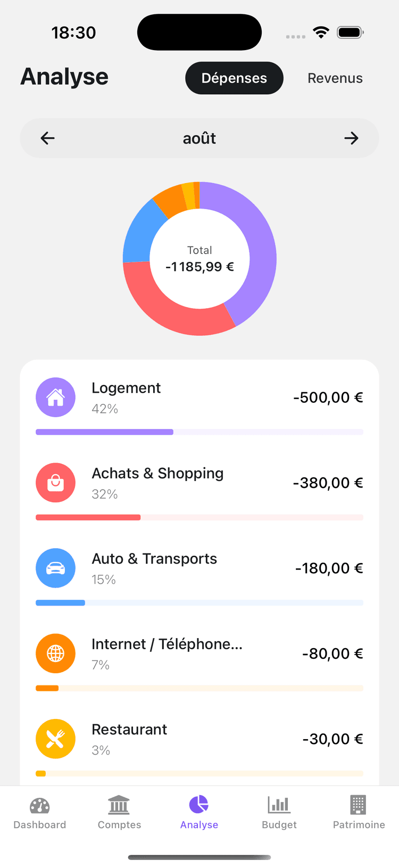Tap the août month label
The image size is (399, 868).
pyautogui.click(x=199, y=138)
